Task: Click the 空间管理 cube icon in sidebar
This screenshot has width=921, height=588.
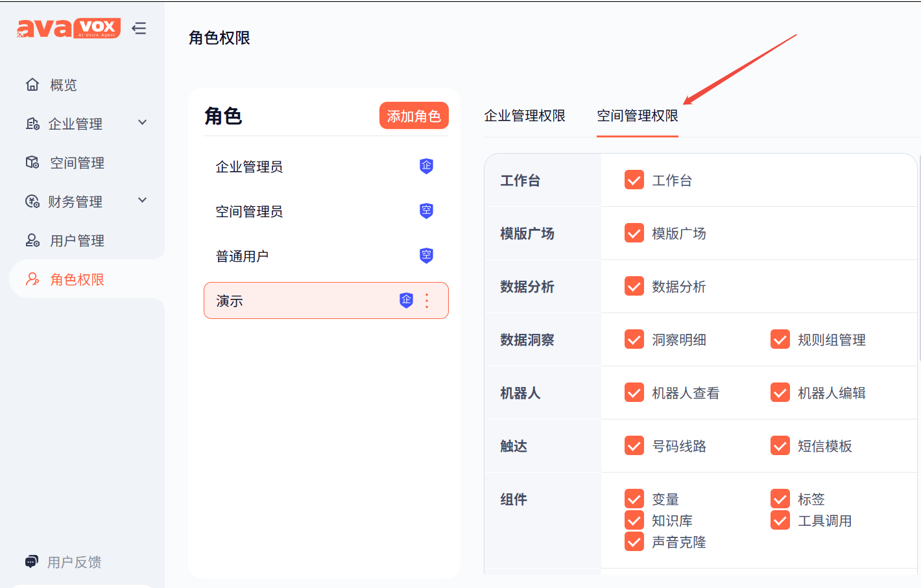Action: pyautogui.click(x=32, y=162)
